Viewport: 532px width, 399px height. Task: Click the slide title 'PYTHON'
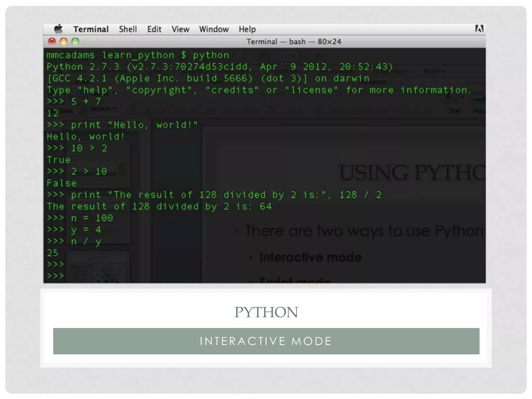click(266, 312)
